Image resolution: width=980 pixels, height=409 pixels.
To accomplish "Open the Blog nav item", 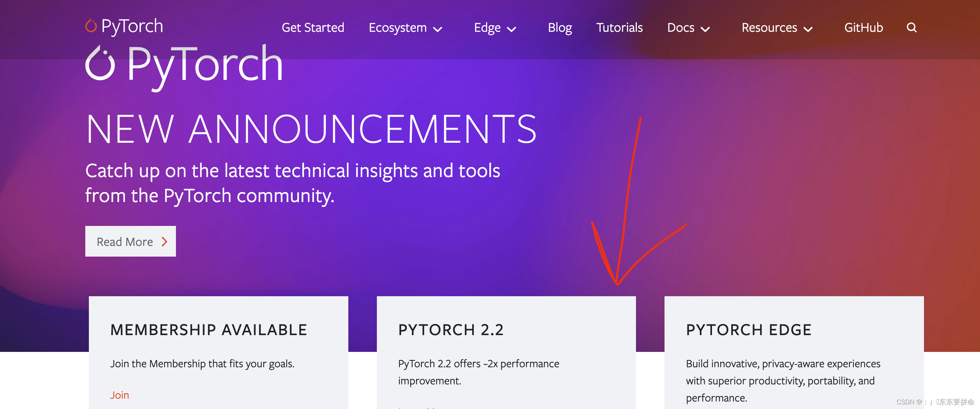I will 559,27.
